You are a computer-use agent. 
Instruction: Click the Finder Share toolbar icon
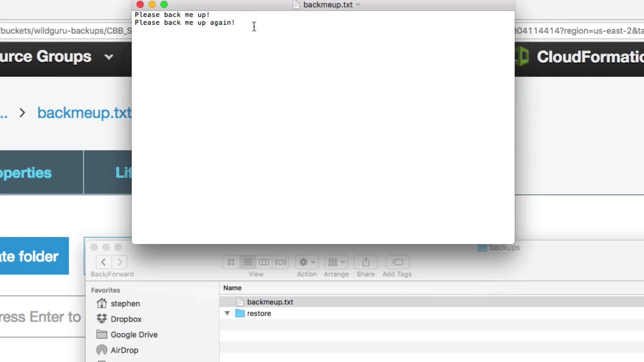point(366,262)
